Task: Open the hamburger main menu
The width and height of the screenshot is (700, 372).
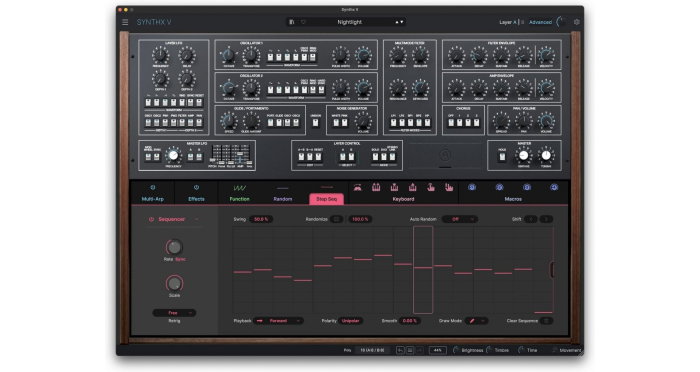Action: coord(125,22)
